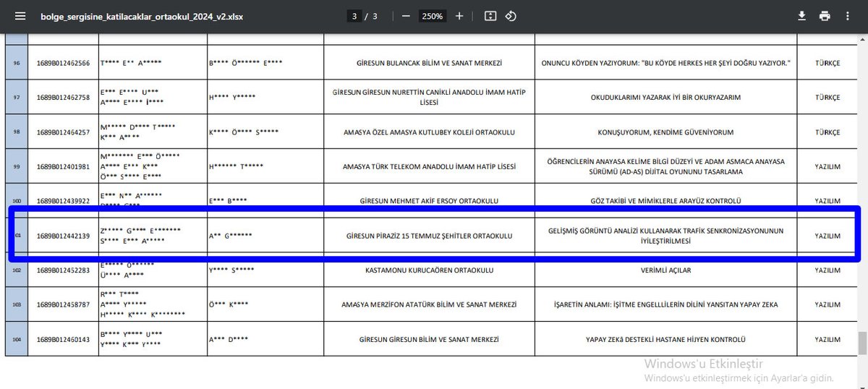
Task: Click advisor name A*** D****
Action: [229, 339]
